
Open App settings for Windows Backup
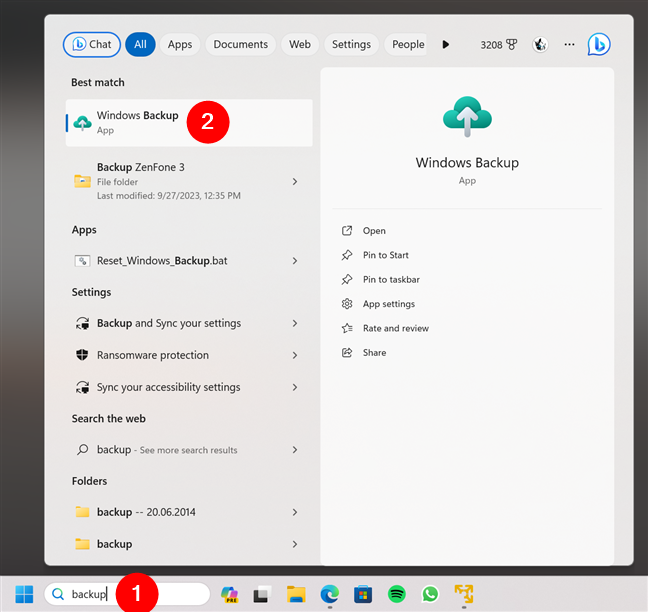[x=388, y=304]
